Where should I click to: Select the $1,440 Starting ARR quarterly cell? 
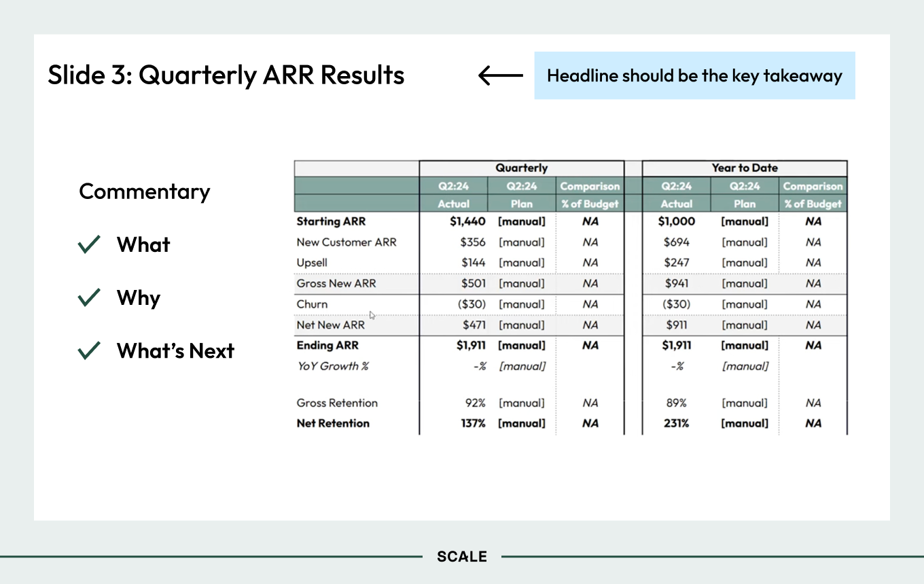click(467, 221)
